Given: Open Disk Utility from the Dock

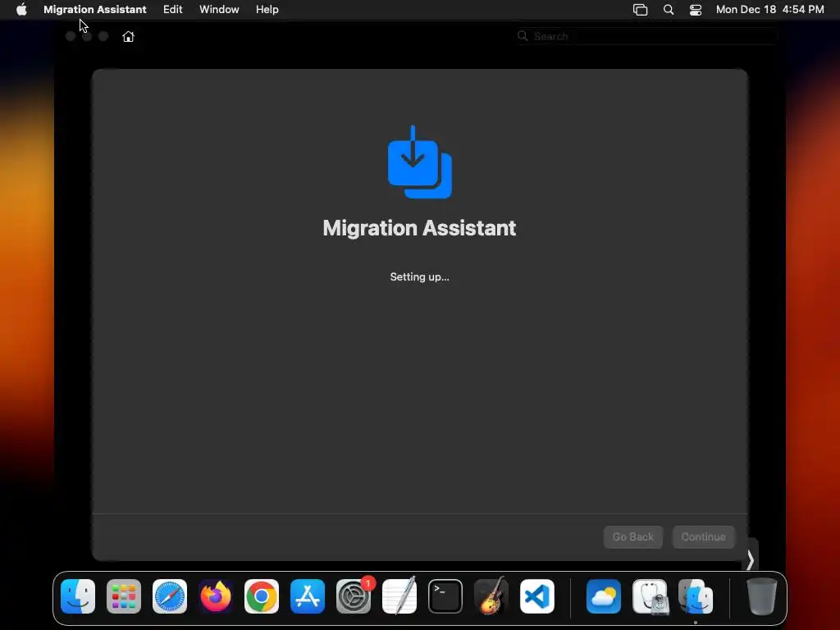Looking at the screenshot, I should (650, 596).
